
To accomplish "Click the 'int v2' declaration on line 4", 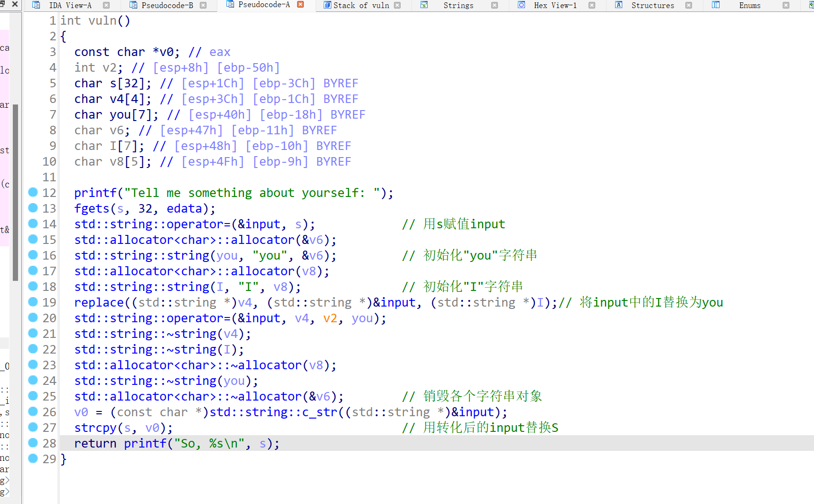I will [x=99, y=68].
